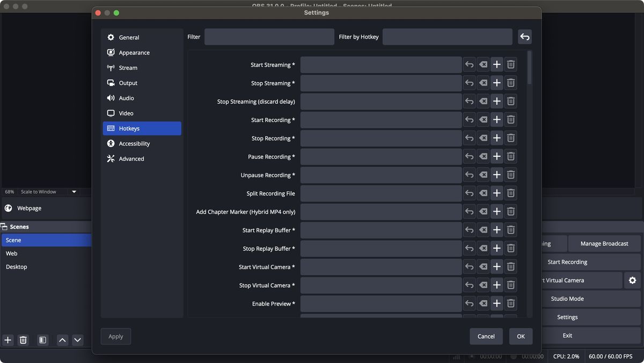Open the Virtual Camera configuration gear
Image resolution: width=644 pixels, height=363 pixels.
(633, 280)
